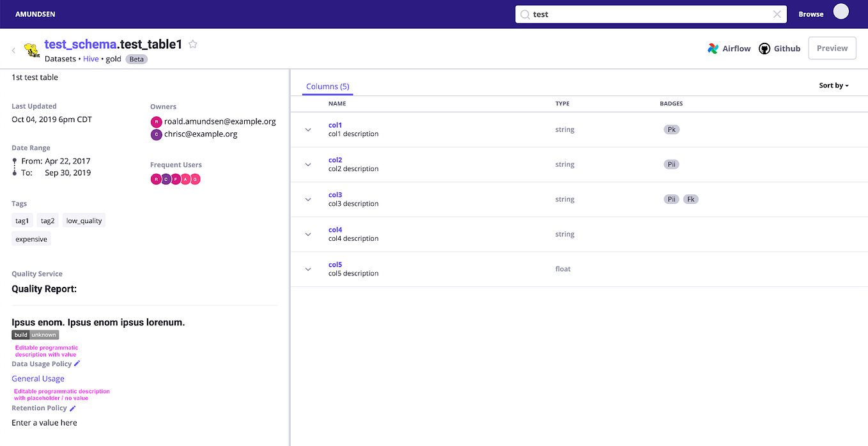Click the first frequent user avatar
The width and height of the screenshot is (868, 446).
(157, 179)
